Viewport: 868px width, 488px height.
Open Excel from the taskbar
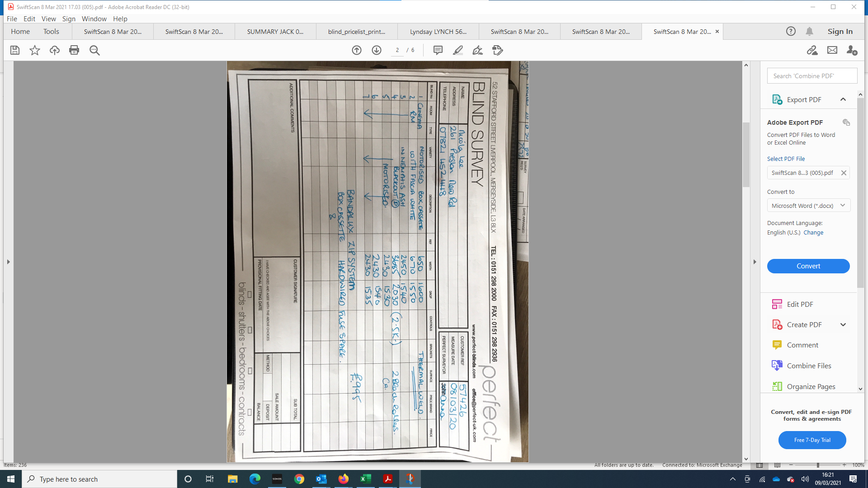[x=366, y=479]
